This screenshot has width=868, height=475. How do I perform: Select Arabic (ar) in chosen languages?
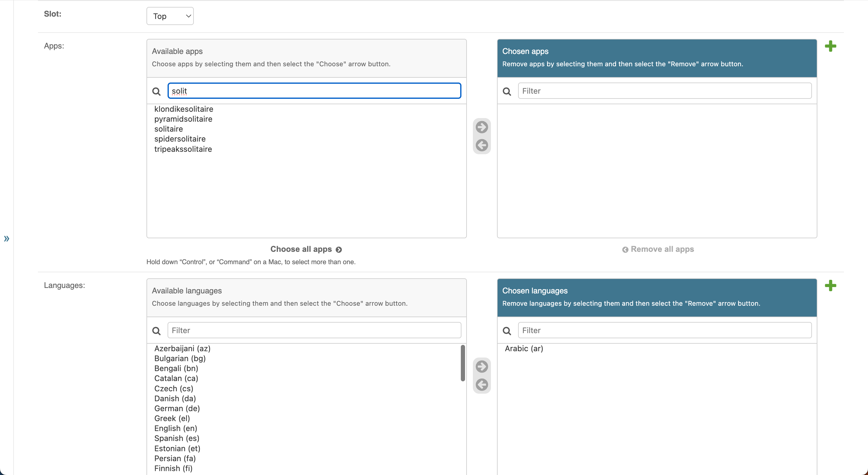click(524, 348)
